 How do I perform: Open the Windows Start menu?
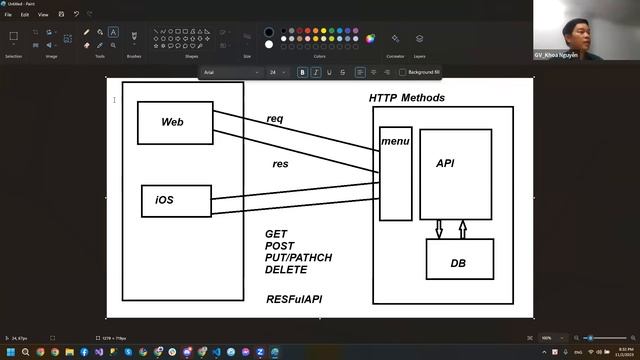[11, 352]
